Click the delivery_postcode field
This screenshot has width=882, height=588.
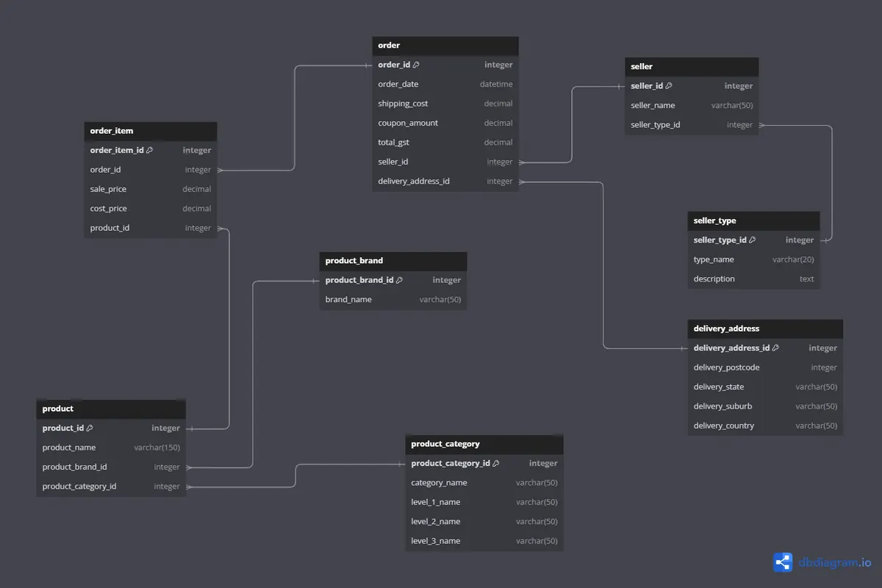click(x=765, y=367)
